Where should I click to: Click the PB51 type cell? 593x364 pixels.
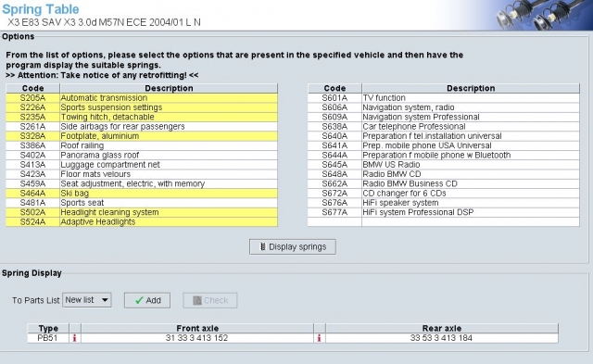pos(48,338)
